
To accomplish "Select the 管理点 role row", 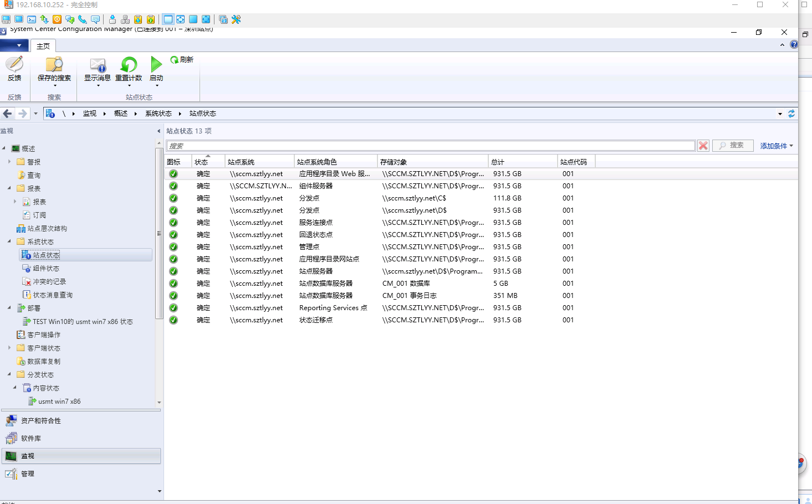I will 481,247.
